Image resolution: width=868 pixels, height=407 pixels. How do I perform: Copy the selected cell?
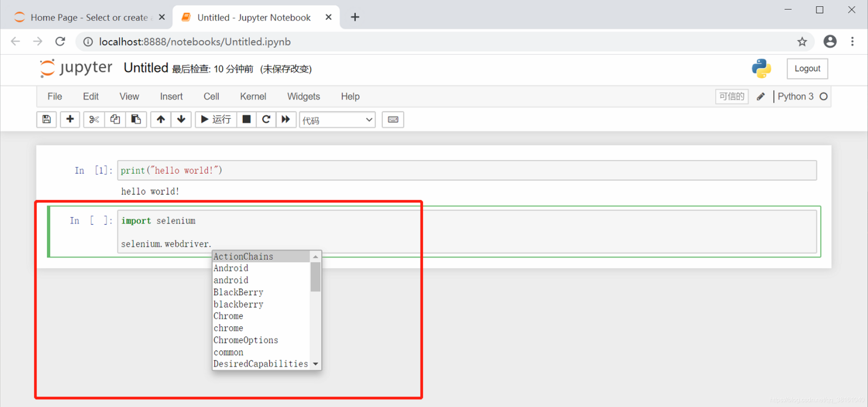(115, 120)
